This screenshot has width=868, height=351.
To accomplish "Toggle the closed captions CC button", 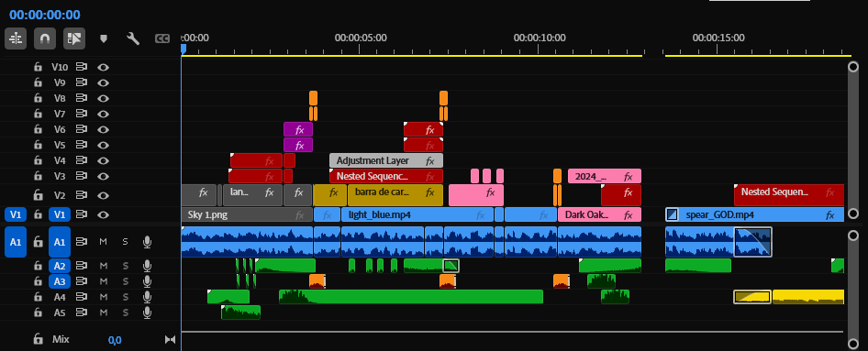I will pyautogui.click(x=161, y=38).
